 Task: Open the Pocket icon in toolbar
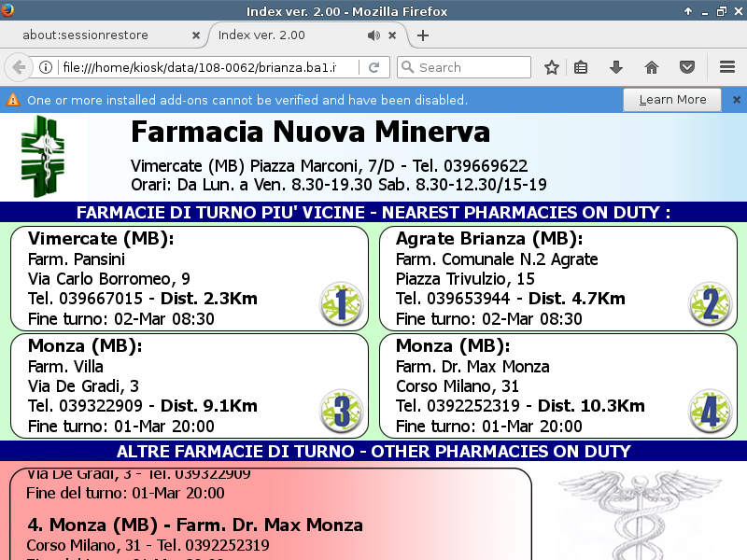686,67
